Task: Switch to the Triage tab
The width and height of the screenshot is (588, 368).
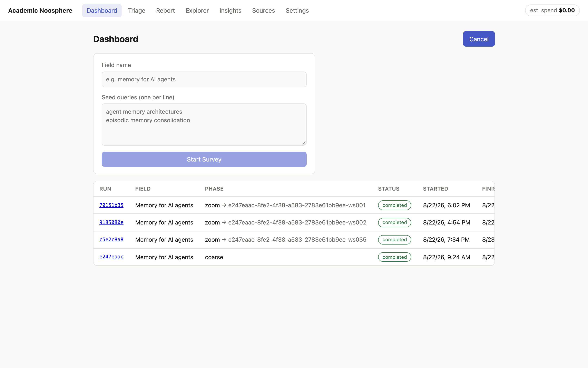Action: [137, 10]
